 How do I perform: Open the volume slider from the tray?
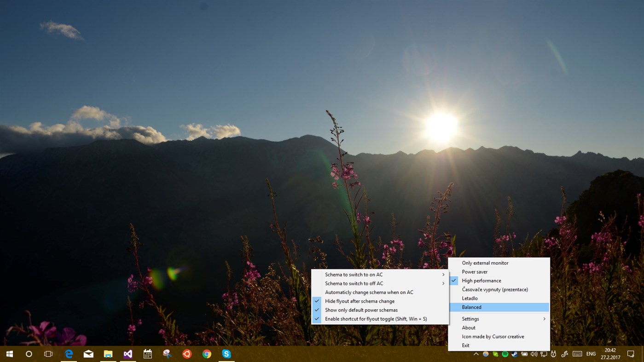click(534, 354)
